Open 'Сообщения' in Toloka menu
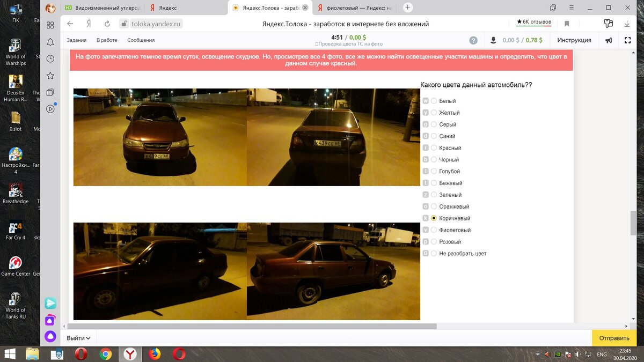 pos(141,40)
